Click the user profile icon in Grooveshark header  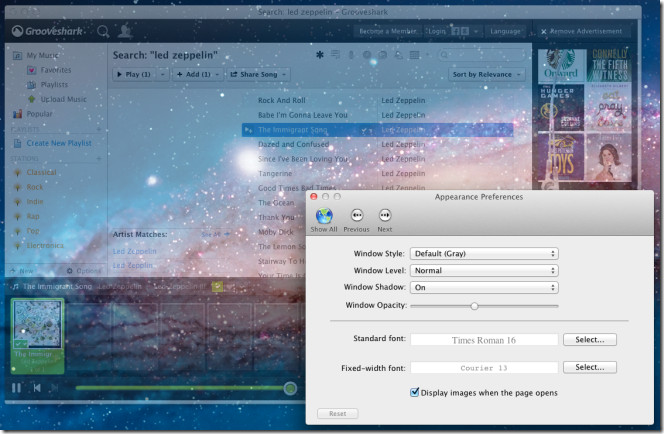click(x=125, y=30)
